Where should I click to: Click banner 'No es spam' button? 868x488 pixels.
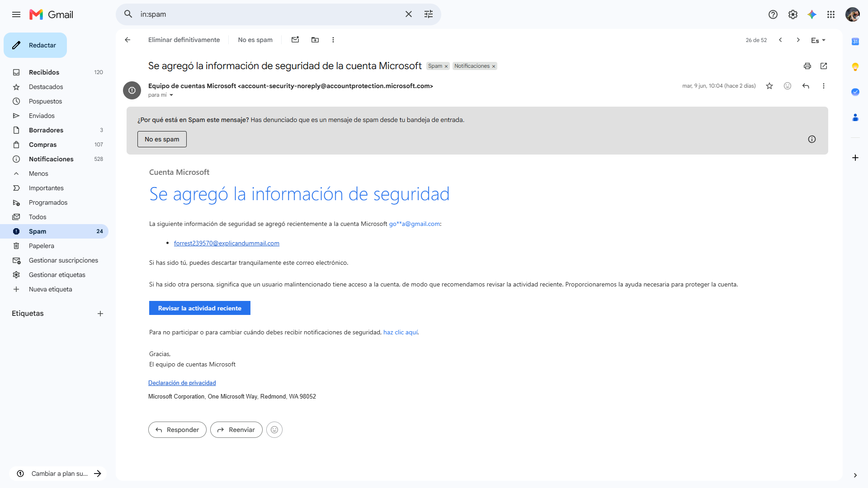pos(162,139)
